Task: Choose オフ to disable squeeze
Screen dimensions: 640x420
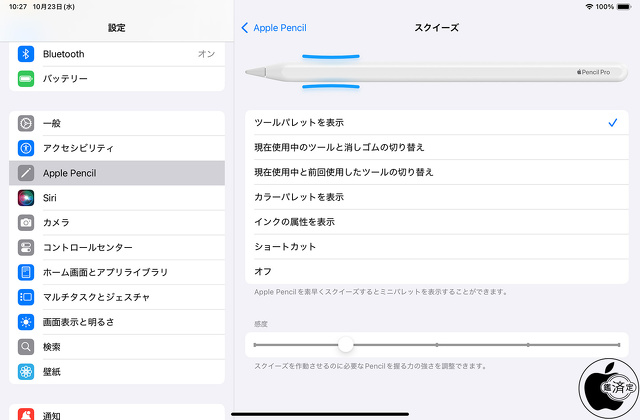Action: pos(437,271)
